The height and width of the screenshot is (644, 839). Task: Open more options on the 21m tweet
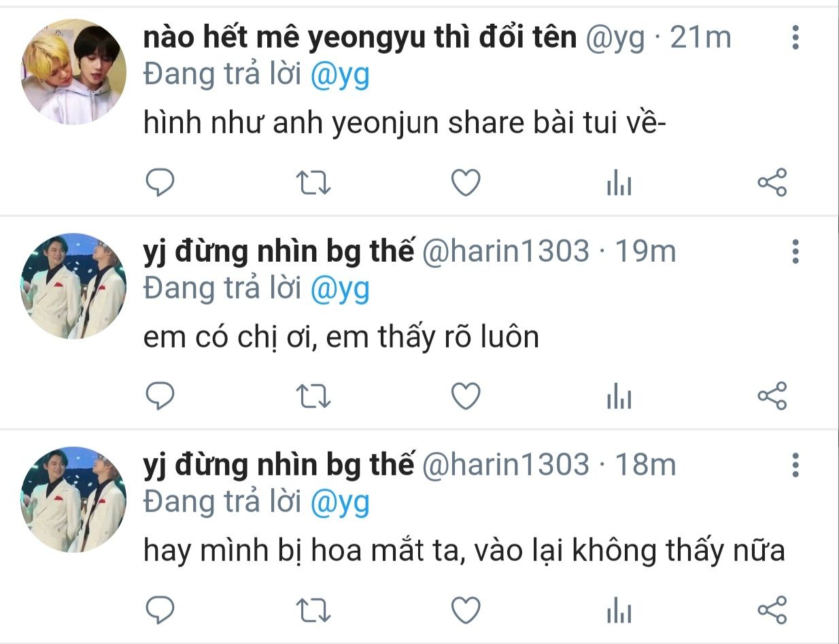pyautogui.click(x=795, y=37)
